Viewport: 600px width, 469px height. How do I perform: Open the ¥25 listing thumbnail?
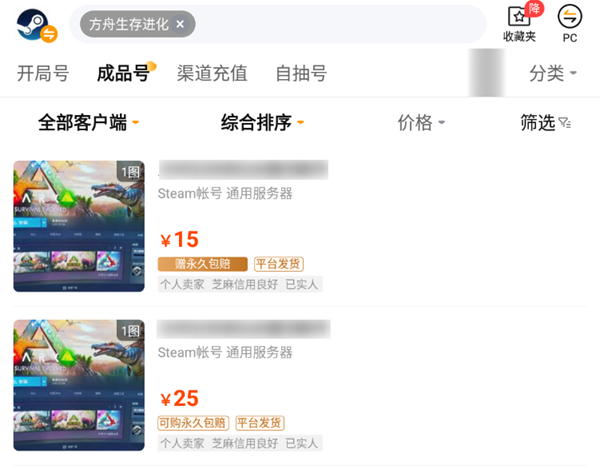(79, 385)
